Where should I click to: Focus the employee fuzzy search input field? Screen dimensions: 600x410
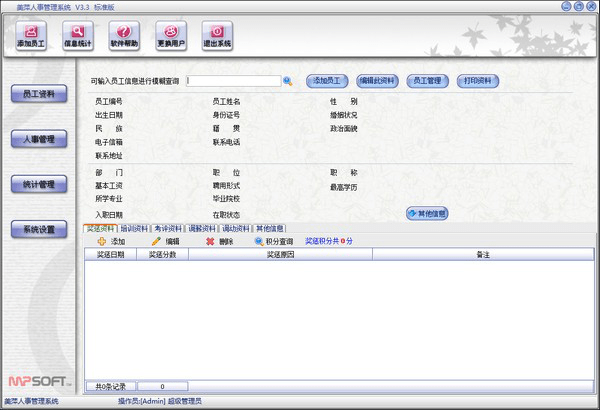234,81
